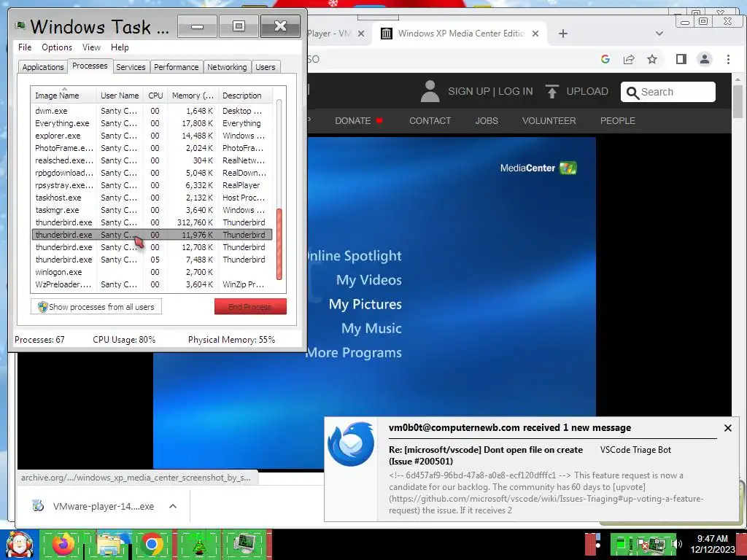The image size is (747, 560).
Task: Open Chrome three-dot menu
Action: (728, 59)
